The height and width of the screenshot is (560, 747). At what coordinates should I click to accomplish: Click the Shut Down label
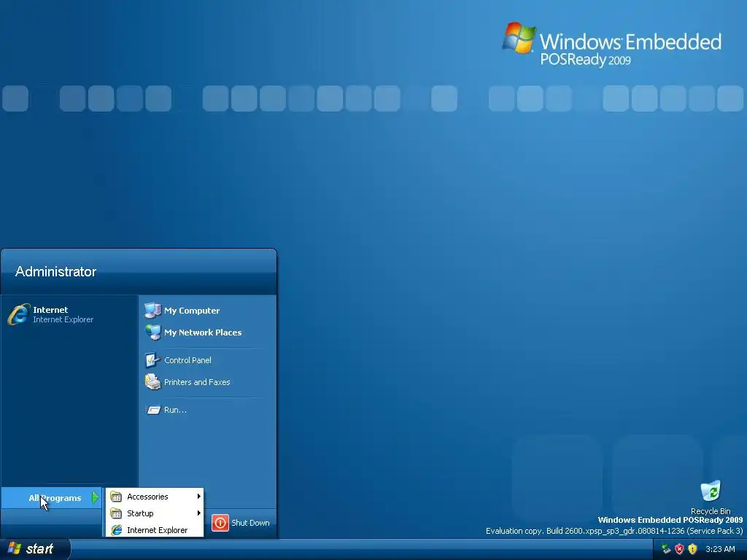pos(250,523)
